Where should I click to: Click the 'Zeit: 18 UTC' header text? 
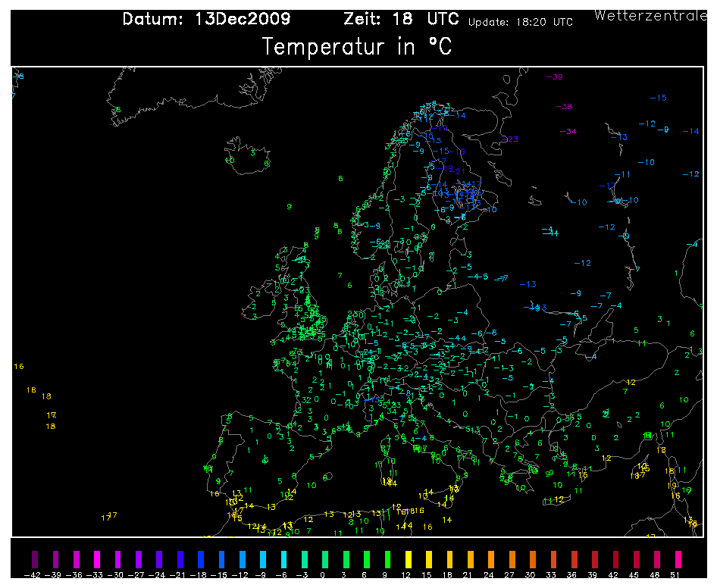[401, 19]
